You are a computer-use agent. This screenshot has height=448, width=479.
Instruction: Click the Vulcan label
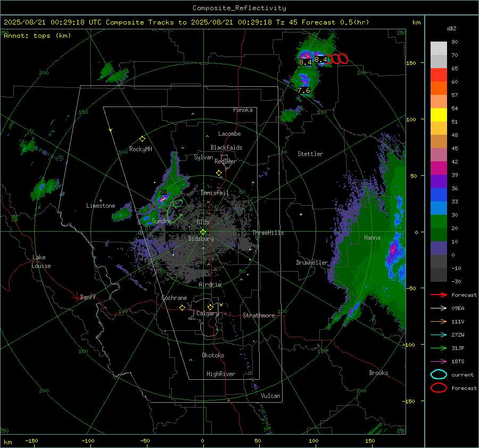pyautogui.click(x=270, y=396)
